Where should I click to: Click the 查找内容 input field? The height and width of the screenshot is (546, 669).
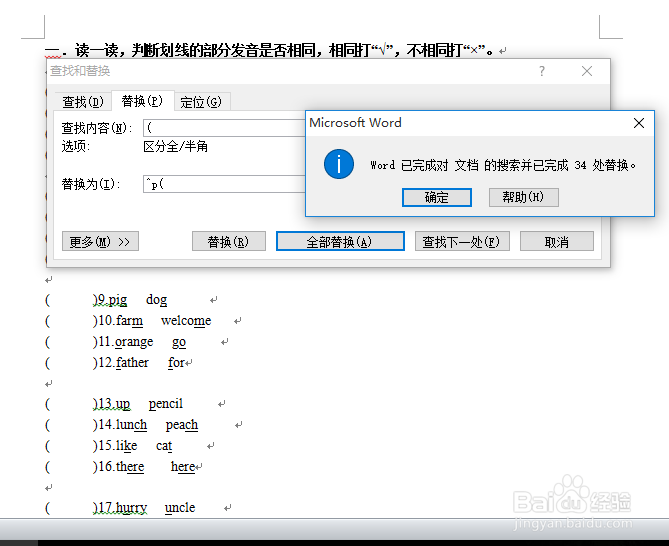point(225,128)
